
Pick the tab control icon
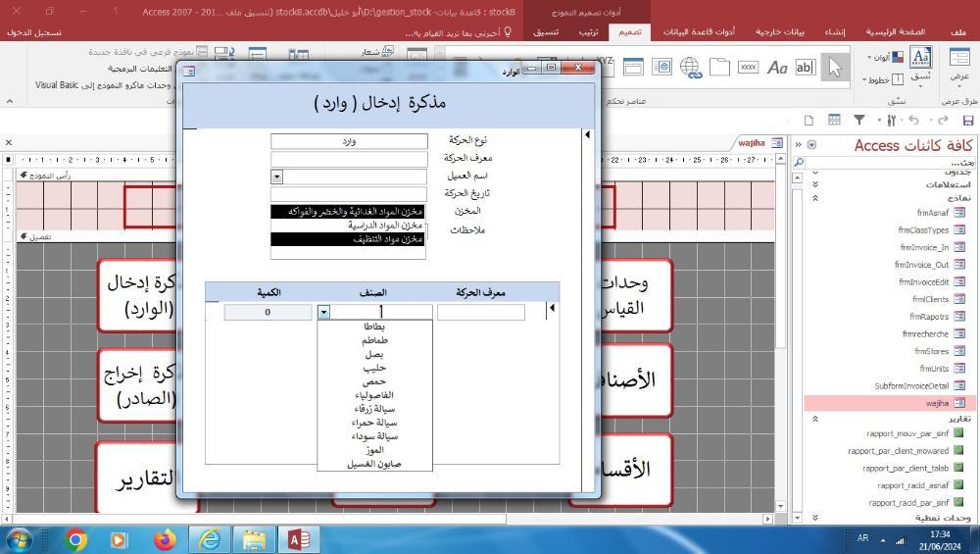click(719, 67)
